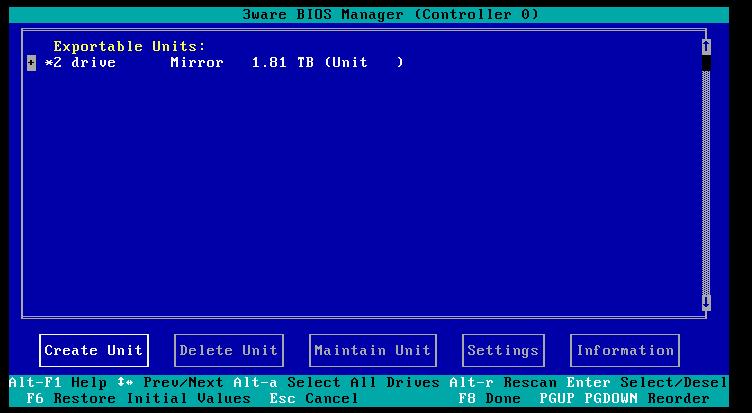Click the Create Unit button
752x413 pixels.
point(94,350)
